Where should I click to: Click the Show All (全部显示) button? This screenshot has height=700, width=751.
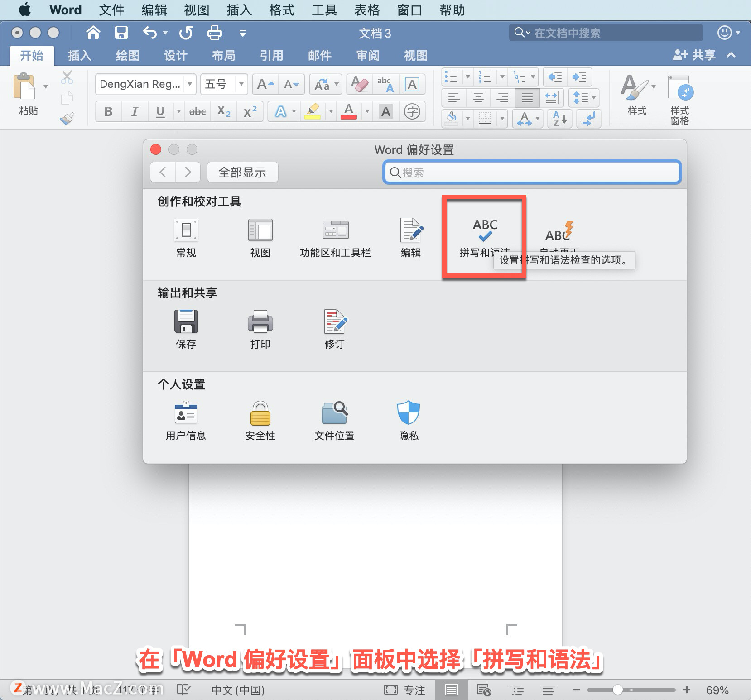pos(242,172)
